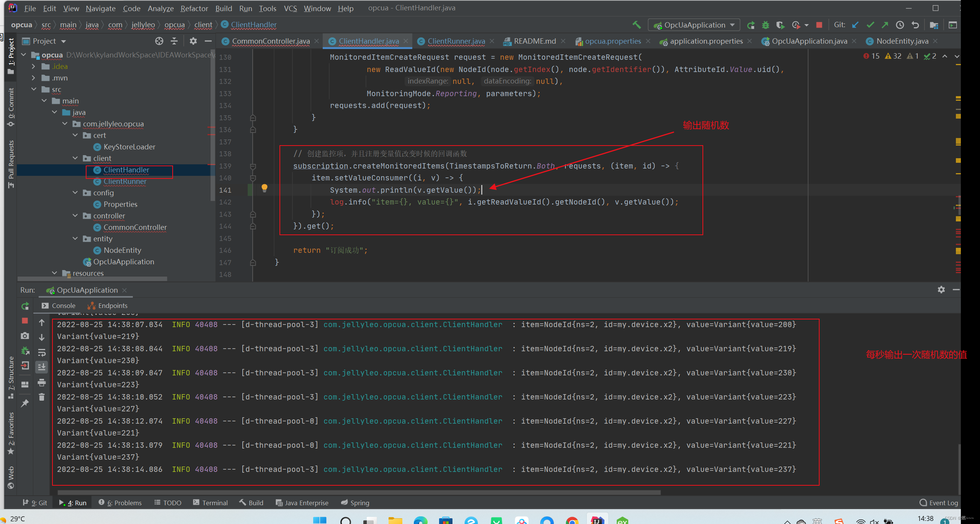Image resolution: width=980 pixels, height=524 pixels.
Task: Collapse the entity package
Action: coord(75,239)
